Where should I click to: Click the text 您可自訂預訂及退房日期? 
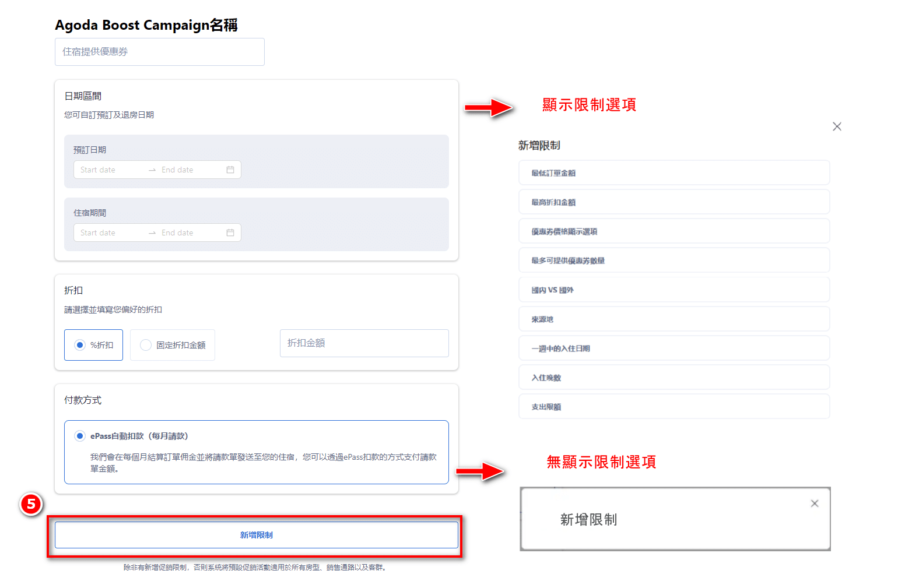[x=109, y=115]
